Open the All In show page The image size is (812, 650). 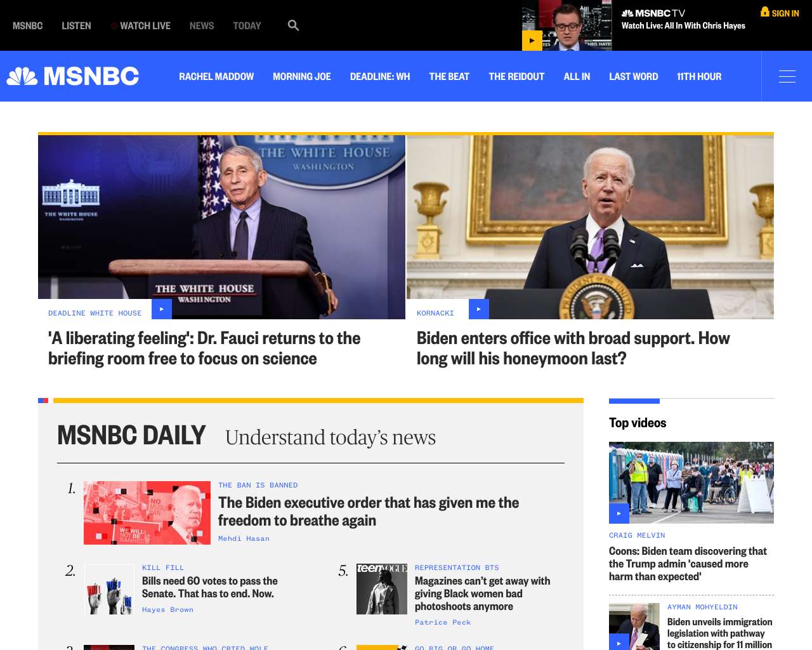pos(577,76)
